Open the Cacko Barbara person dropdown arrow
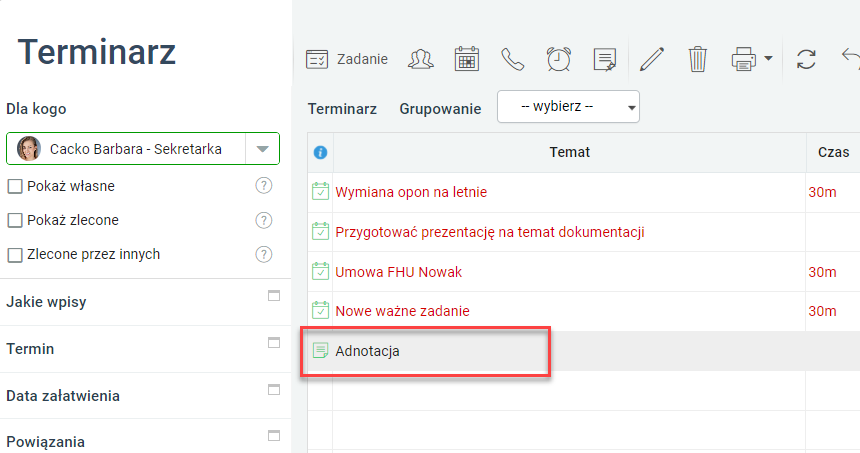Screen dimensions: 860x453 point(262,149)
